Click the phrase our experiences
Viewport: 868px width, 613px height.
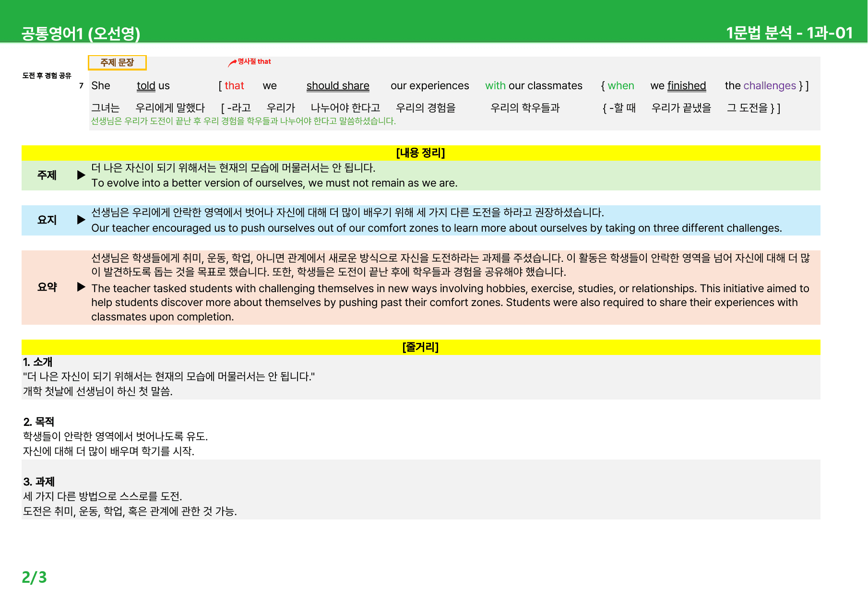point(430,86)
